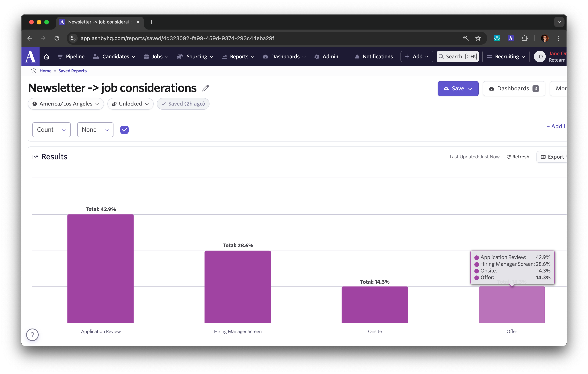Click the refresh icon to reload data
Image resolution: width=588 pixels, height=374 pixels.
tap(508, 156)
